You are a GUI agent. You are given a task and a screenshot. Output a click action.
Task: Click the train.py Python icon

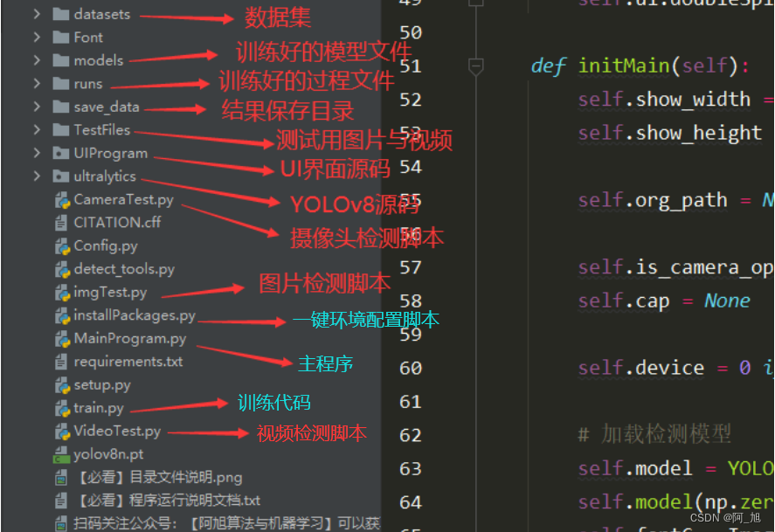63,408
